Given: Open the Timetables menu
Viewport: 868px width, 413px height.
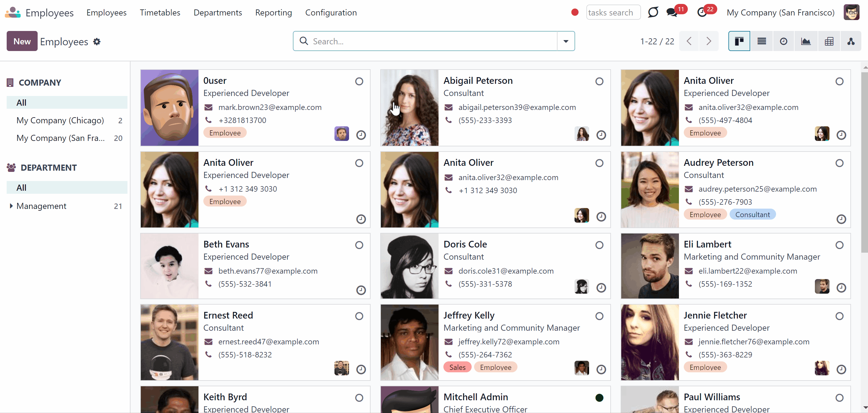Looking at the screenshot, I should [x=160, y=12].
